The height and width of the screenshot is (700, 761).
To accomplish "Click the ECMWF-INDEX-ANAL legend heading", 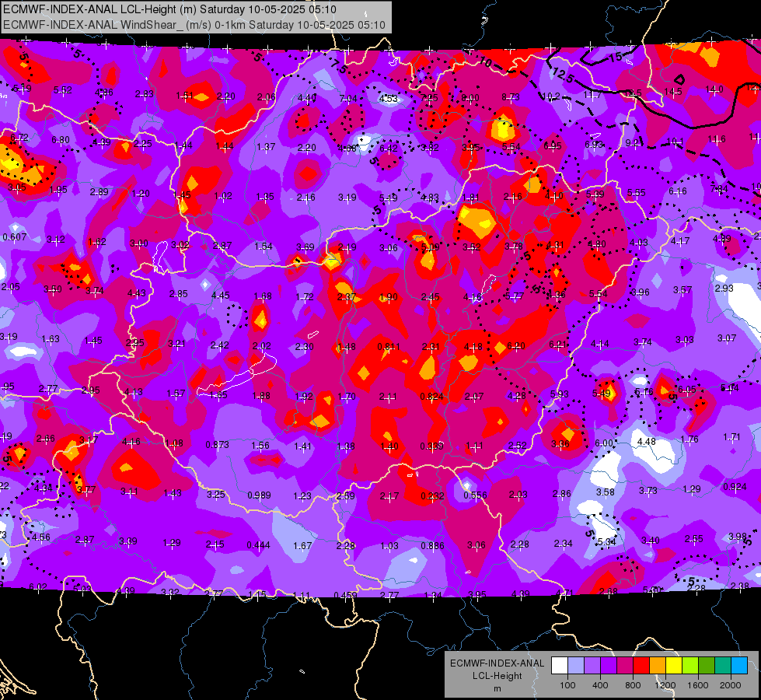I will point(497,663).
